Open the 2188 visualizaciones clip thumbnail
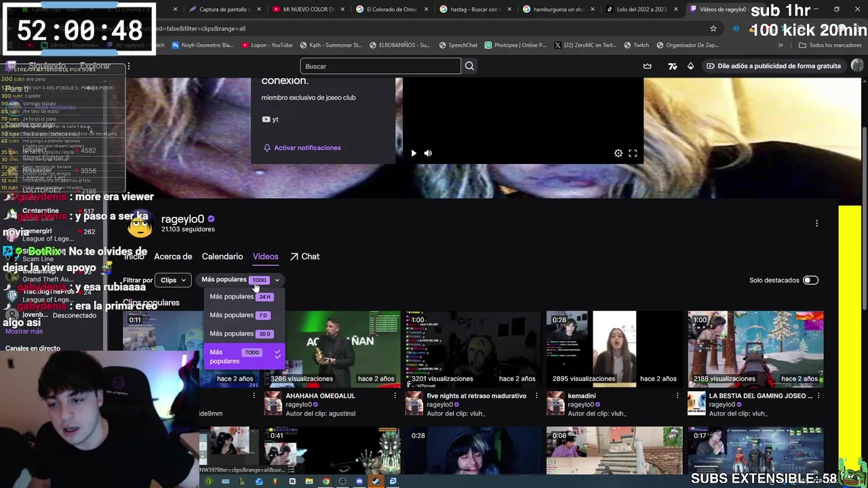The image size is (868, 488). click(x=755, y=348)
